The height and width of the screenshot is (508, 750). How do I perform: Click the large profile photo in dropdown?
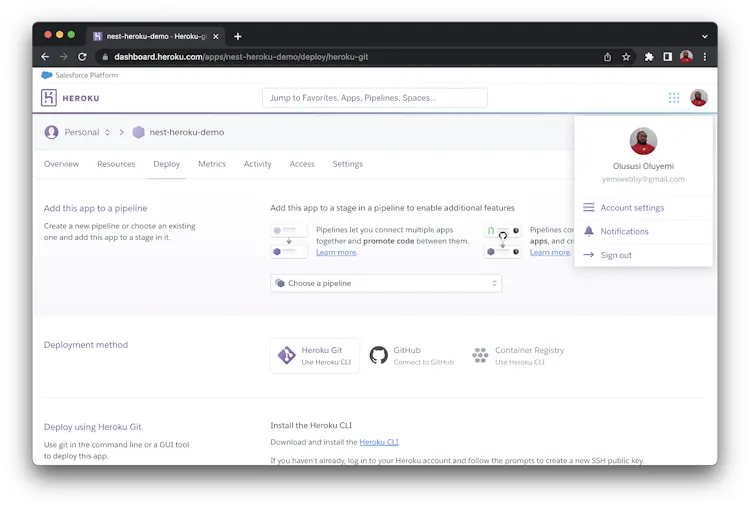(643, 141)
